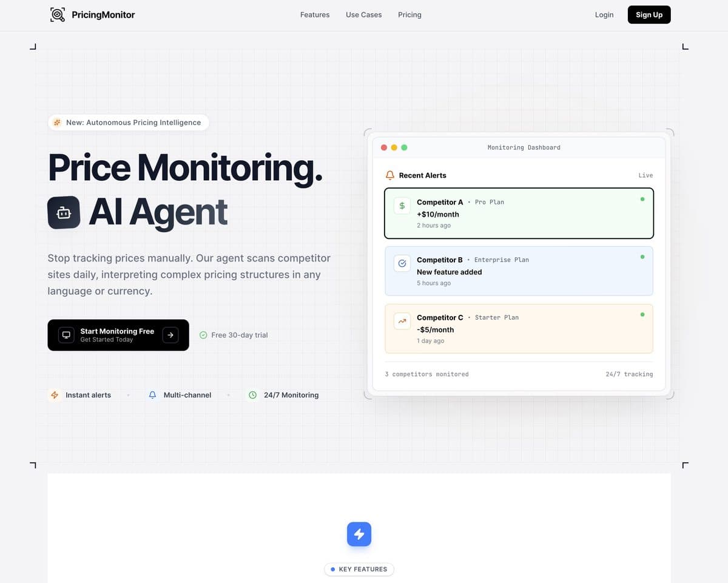Click the Start Monitoring Free button

[118, 335]
